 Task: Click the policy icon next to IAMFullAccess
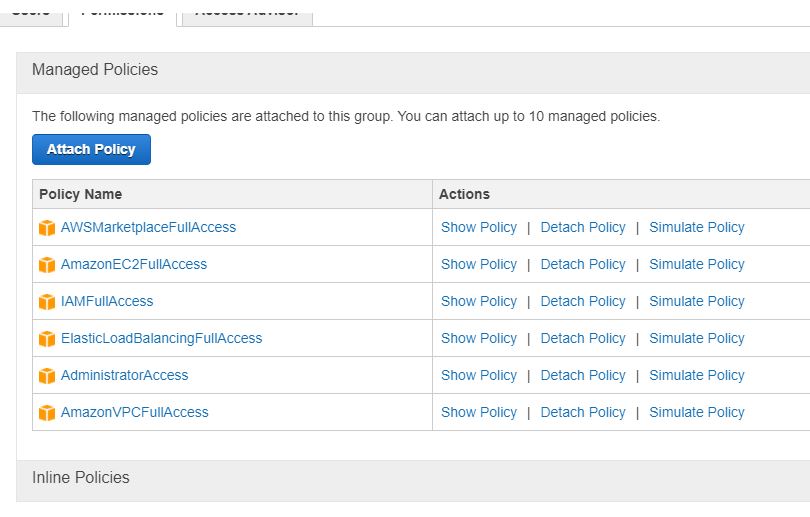click(47, 302)
